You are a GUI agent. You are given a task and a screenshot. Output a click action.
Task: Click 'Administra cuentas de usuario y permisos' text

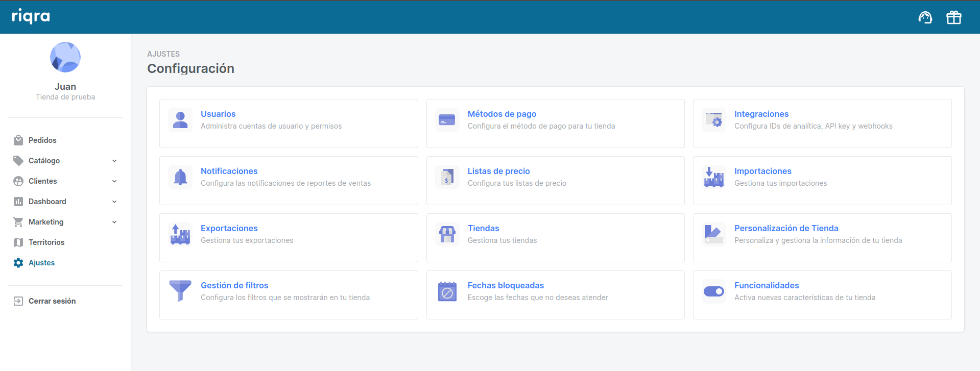[271, 126]
